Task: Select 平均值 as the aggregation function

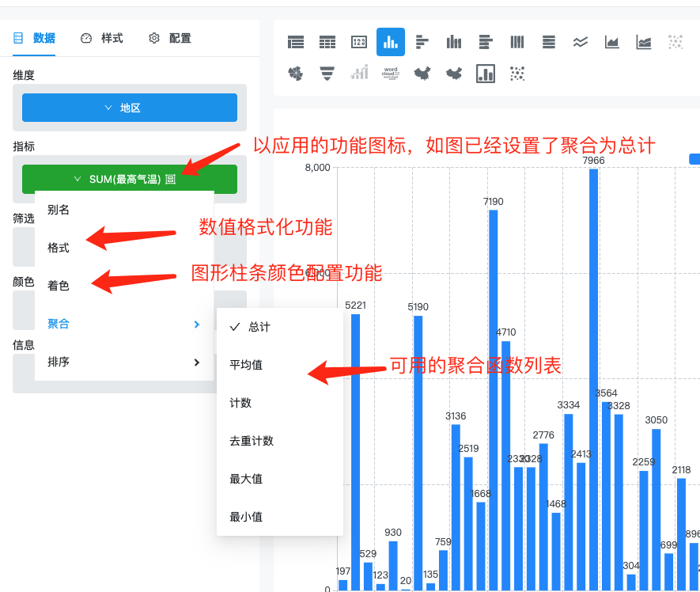Action: click(x=245, y=364)
